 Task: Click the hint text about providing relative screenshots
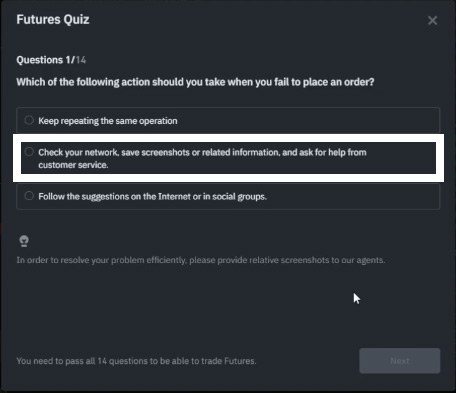click(x=201, y=260)
